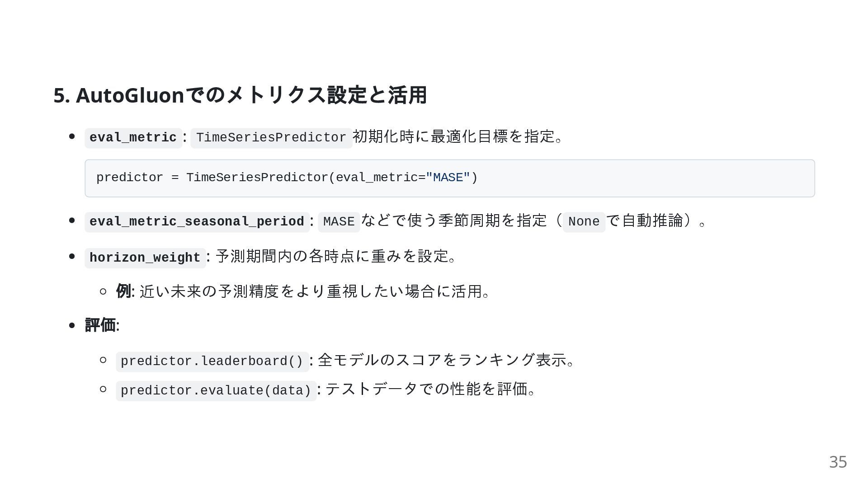
Task: Click text 初期化時に最適化目標を指定
Action: click(453, 136)
